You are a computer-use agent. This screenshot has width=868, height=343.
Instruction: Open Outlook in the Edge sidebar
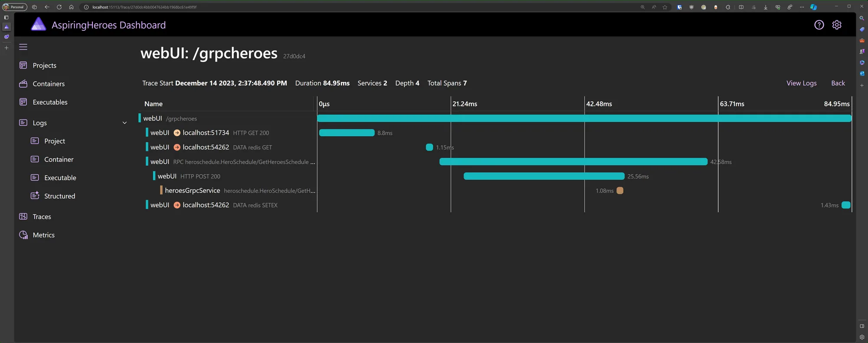pos(862,74)
